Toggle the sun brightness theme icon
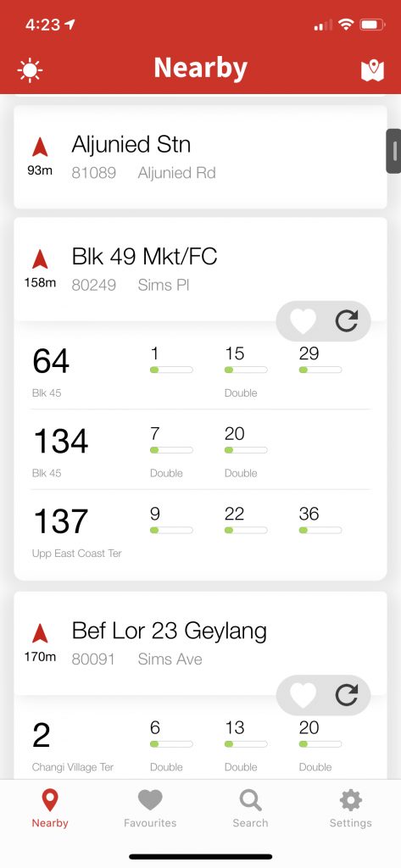Viewport: 401px width, 868px height. tap(30, 70)
